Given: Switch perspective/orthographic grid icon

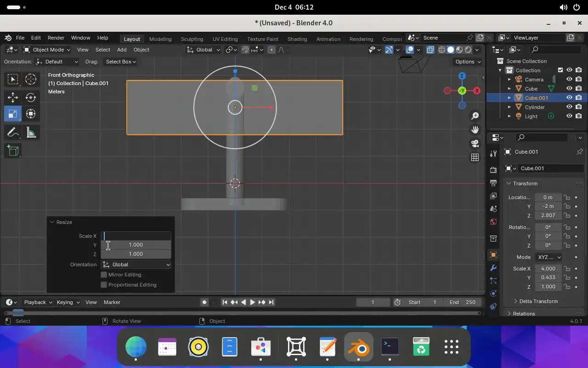Looking at the screenshot, I should click(475, 157).
